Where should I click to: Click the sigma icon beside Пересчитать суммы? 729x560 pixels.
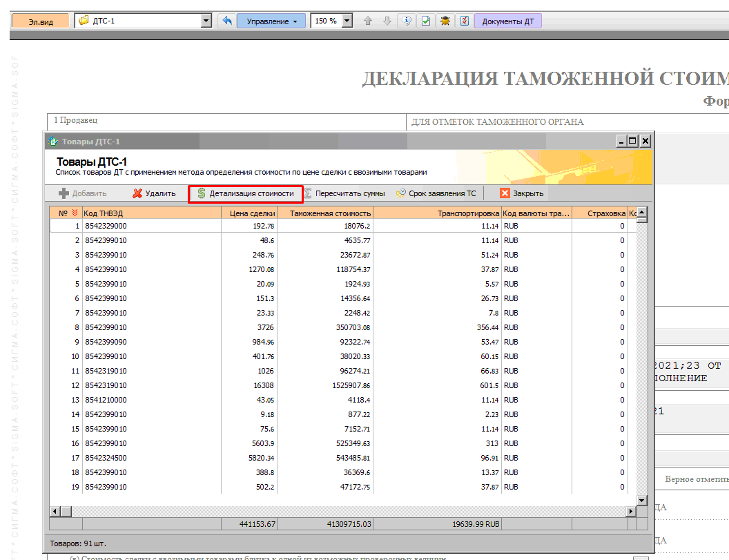point(308,193)
